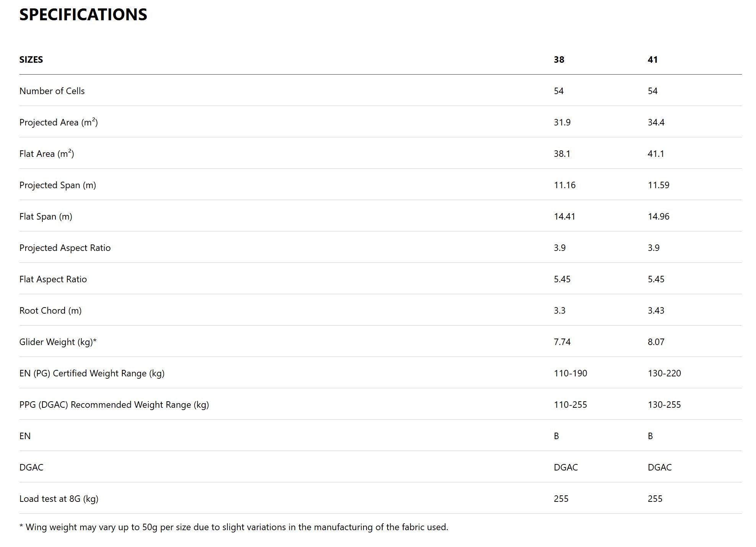Screen dimensions: 756x547
Task: Click the EN certified range 110-190
Action: [x=570, y=373]
